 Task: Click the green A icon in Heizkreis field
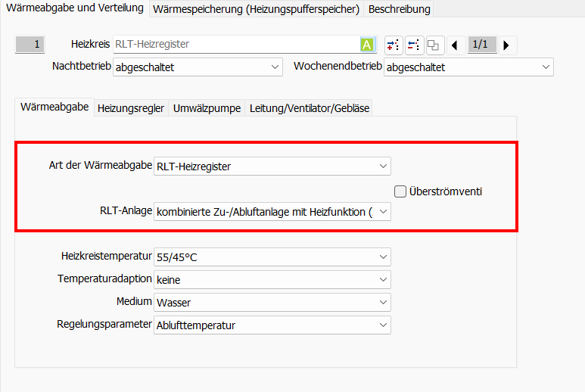pos(367,45)
